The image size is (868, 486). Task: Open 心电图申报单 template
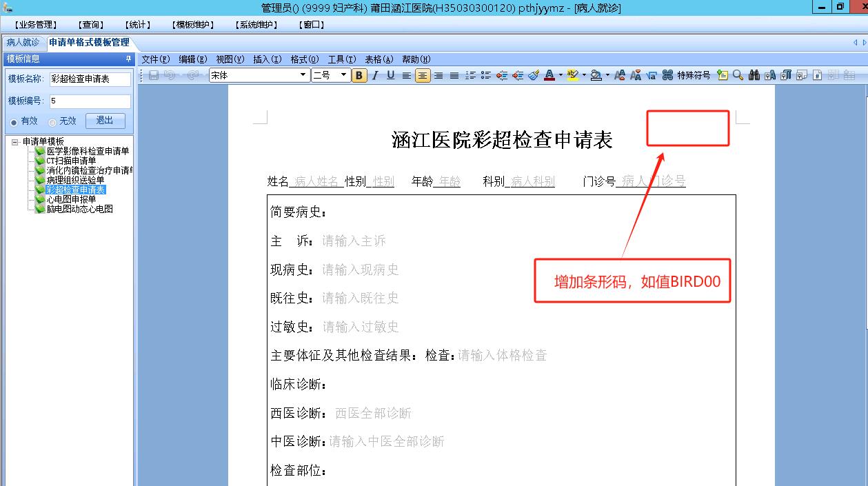pyautogui.click(x=71, y=199)
